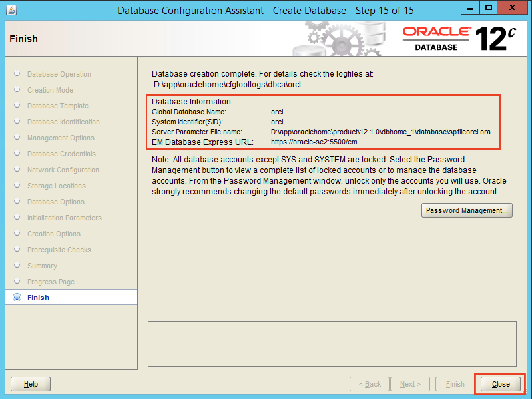Click the empty message box at the bottom

tap(332, 344)
